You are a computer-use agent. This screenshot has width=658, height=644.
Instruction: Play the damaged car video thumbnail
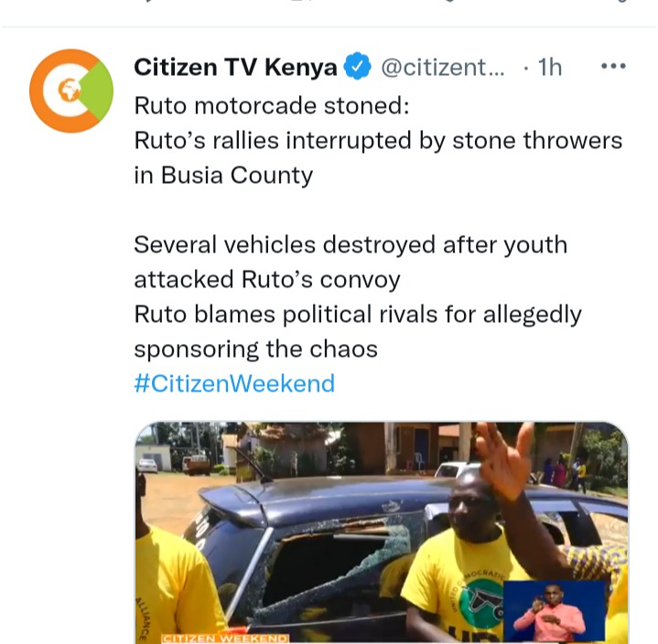point(382,532)
